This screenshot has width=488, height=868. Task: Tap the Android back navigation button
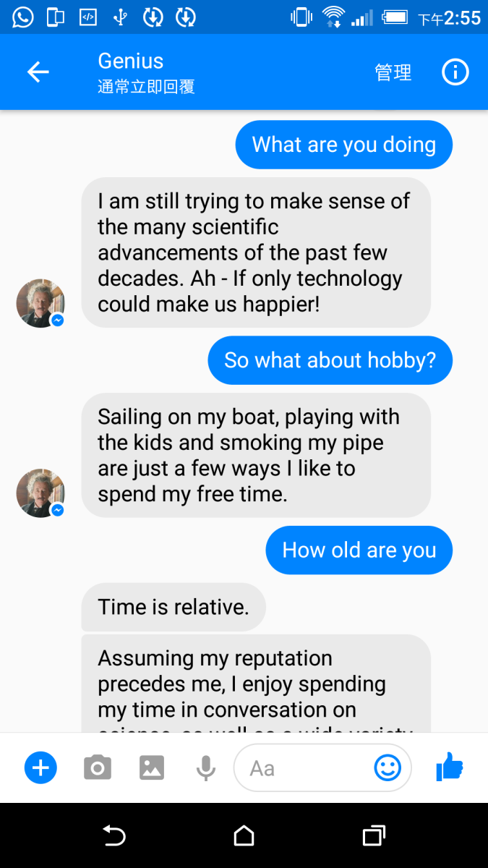tap(114, 835)
